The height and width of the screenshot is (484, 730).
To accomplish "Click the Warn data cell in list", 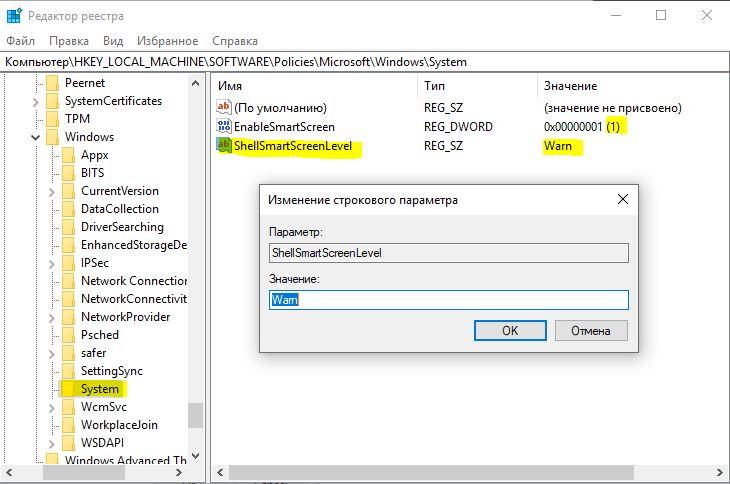I will 557,146.
